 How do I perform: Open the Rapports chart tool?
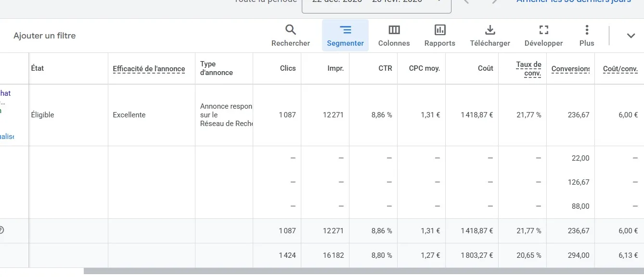tap(440, 36)
